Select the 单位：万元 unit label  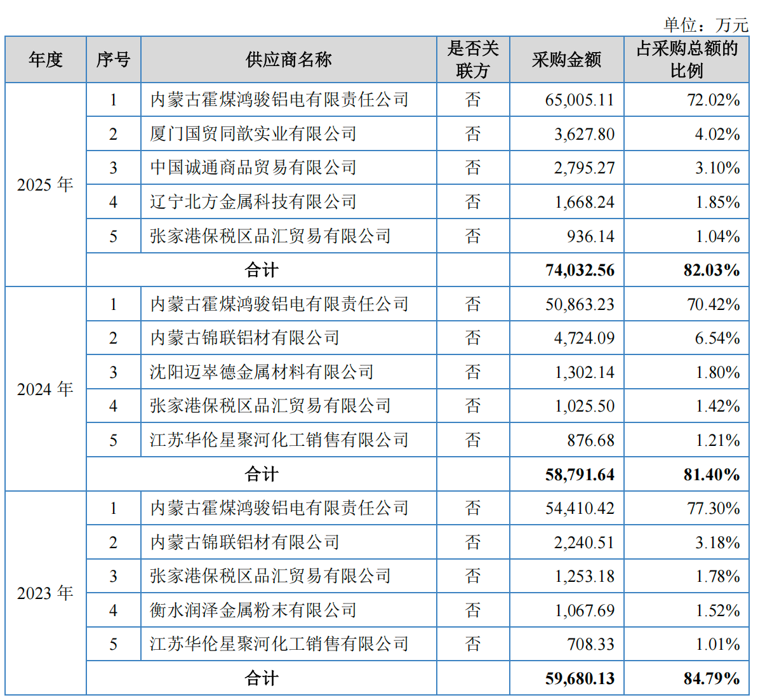706,24
